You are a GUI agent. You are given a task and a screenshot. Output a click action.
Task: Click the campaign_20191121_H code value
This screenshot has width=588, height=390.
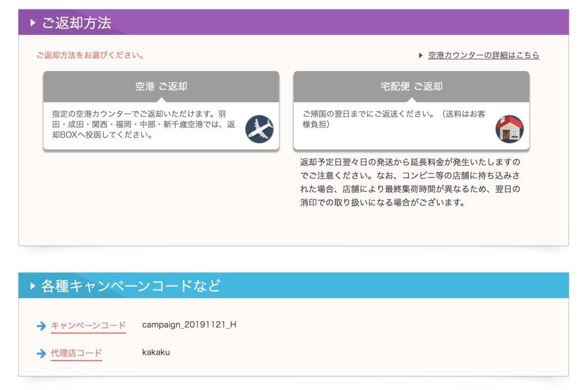[x=189, y=325]
